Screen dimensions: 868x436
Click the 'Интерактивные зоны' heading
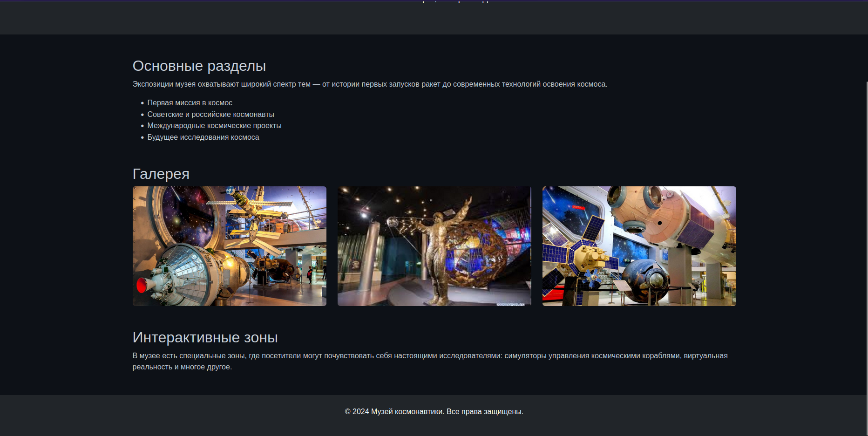coord(205,337)
